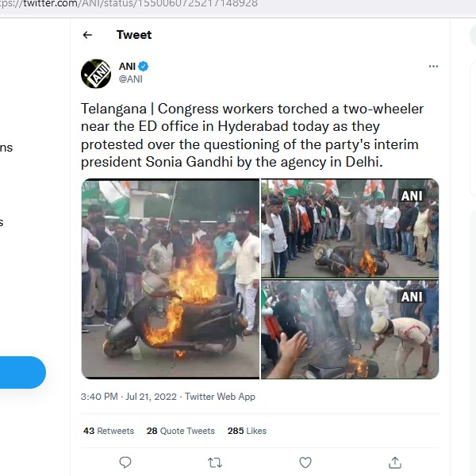Click the blue verified badge
476x476 pixels.
click(144, 67)
